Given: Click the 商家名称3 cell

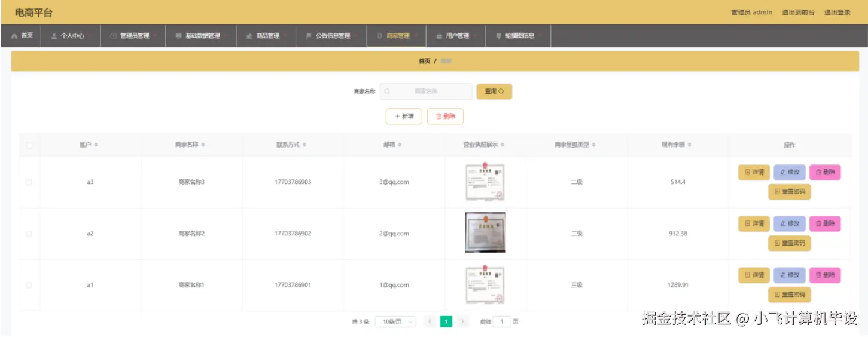Looking at the screenshot, I should pyautogui.click(x=191, y=182).
